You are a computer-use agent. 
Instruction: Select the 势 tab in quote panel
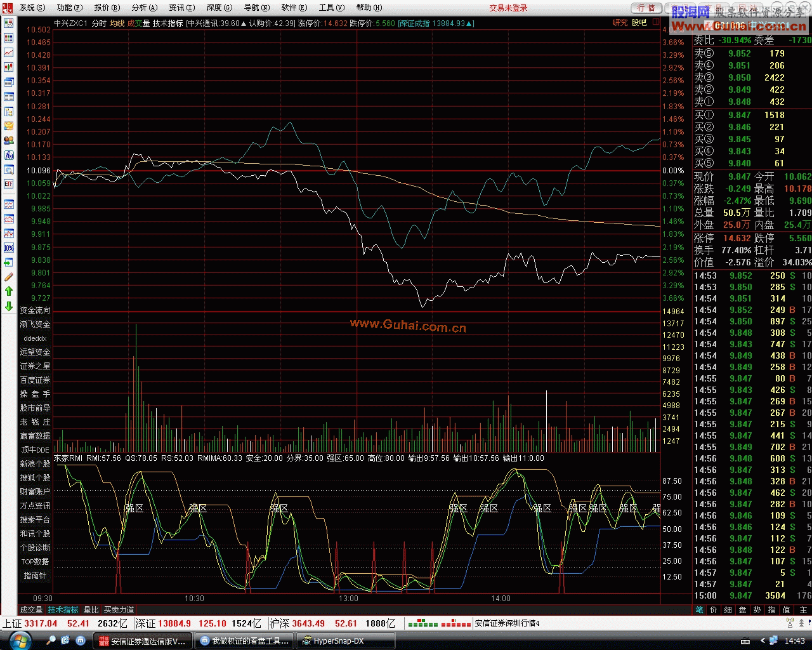[757, 610]
